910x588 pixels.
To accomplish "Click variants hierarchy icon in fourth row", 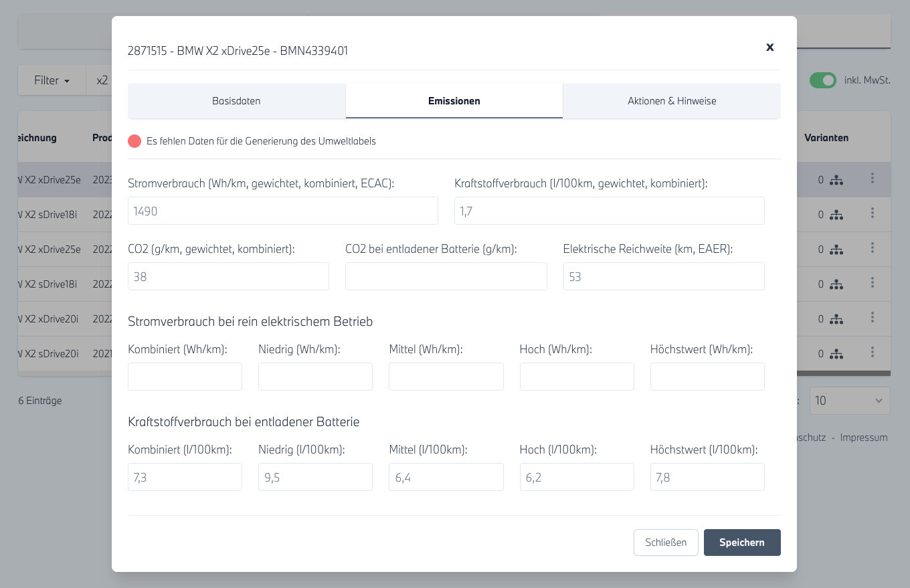I will pos(836,284).
